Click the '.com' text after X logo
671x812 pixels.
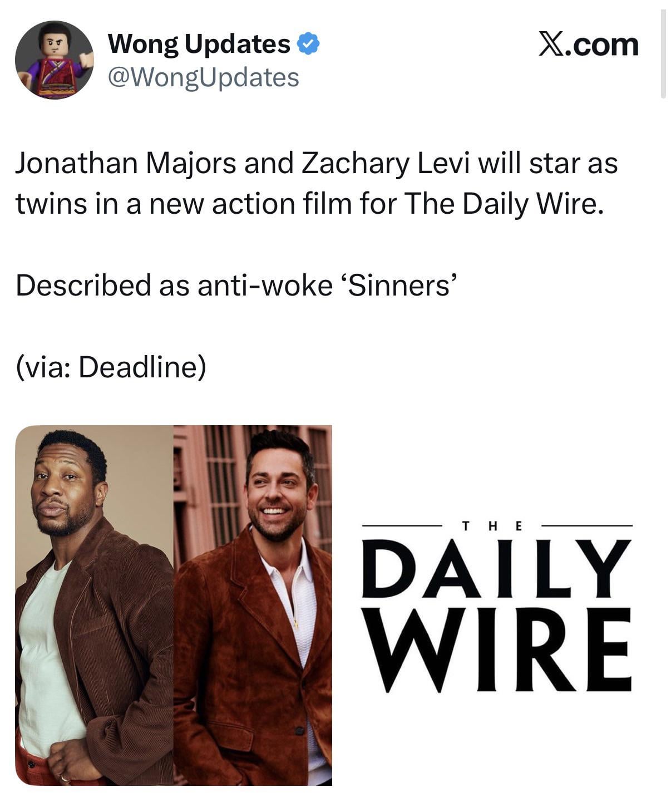click(602, 45)
